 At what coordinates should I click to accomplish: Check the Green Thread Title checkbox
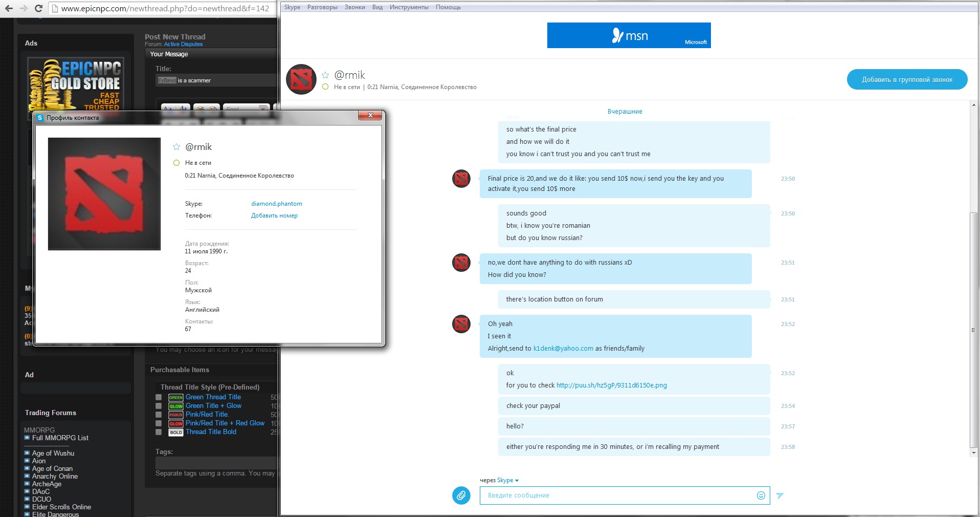(159, 397)
